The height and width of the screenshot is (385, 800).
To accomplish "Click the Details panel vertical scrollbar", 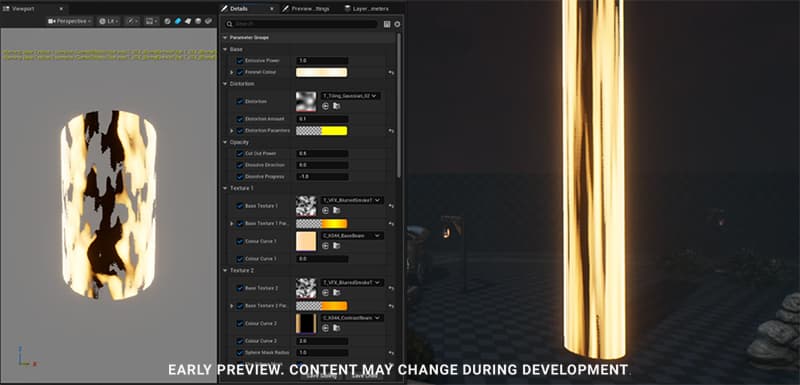I will tap(399, 105).
